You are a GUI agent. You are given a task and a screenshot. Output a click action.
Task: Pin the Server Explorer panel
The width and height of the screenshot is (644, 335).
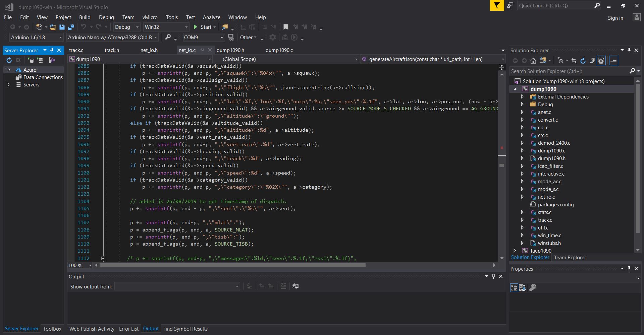pos(52,50)
